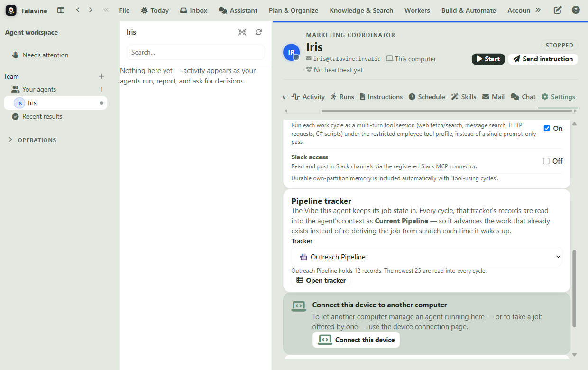Open help question mark icon
The width and height of the screenshot is (588, 370).
coord(576,10)
